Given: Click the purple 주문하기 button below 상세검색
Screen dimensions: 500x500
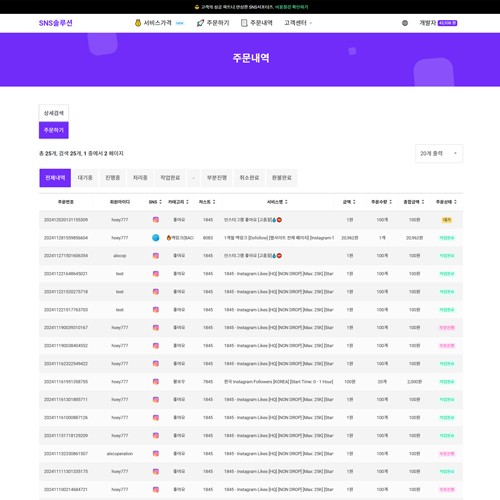Looking at the screenshot, I should [x=54, y=130].
